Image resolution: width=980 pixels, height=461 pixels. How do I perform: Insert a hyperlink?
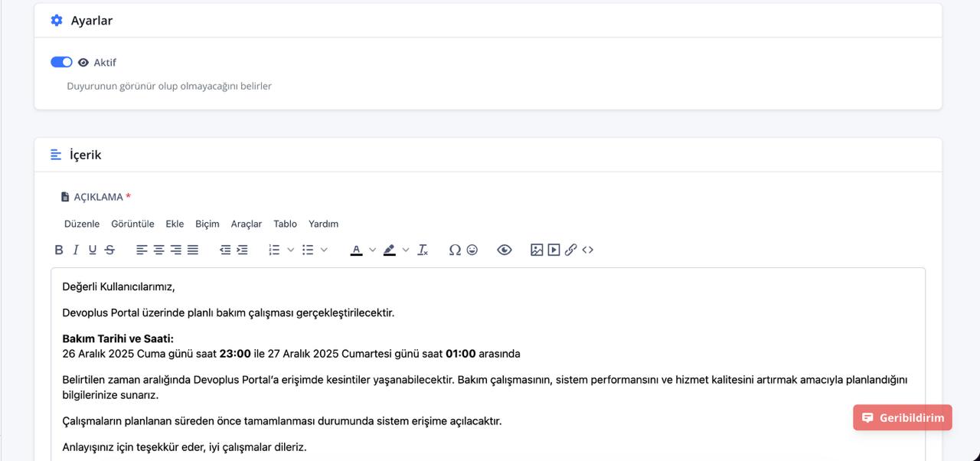tap(570, 250)
